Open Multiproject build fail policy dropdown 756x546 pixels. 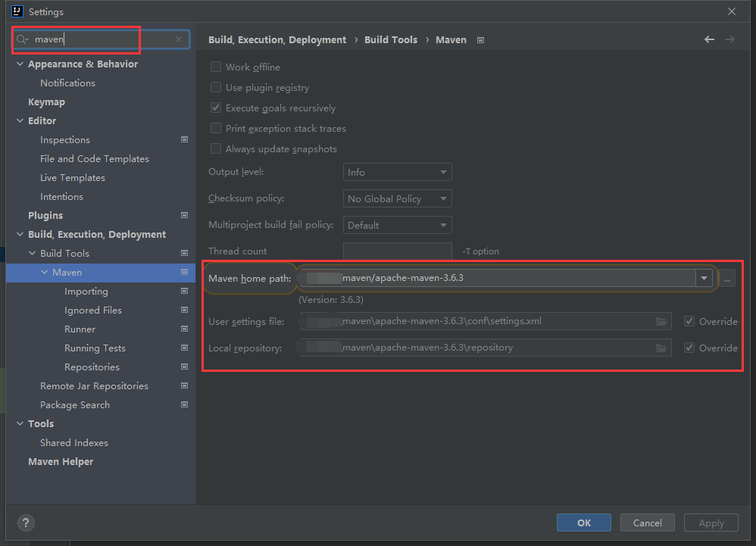pyautogui.click(x=397, y=225)
